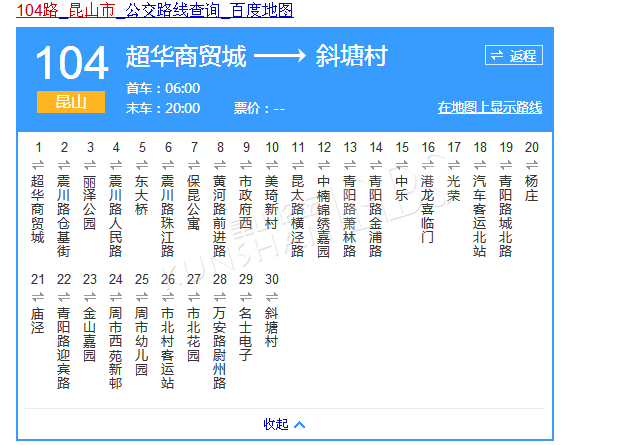Click last bus time 末车:20:00
617x445 pixels.
coord(163,108)
